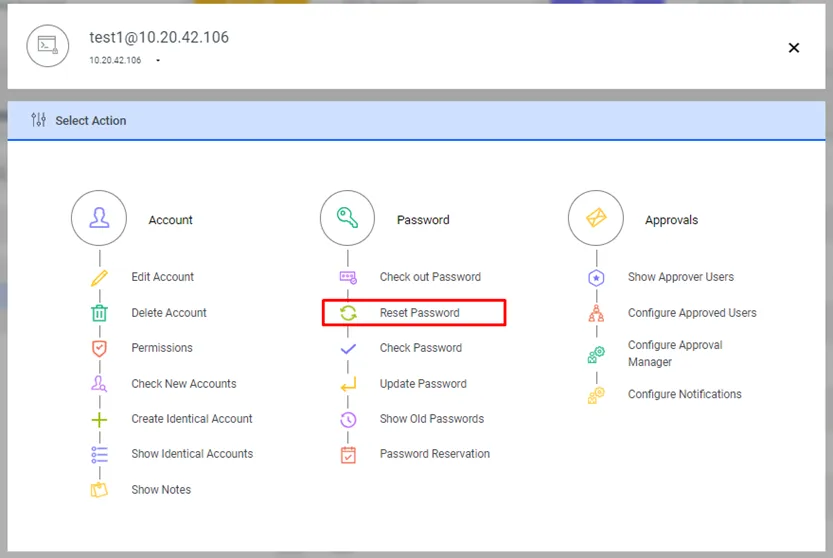The height and width of the screenshot is (558, 833).
Task: Choose Configure Notifications
Action: pos(685,394)
